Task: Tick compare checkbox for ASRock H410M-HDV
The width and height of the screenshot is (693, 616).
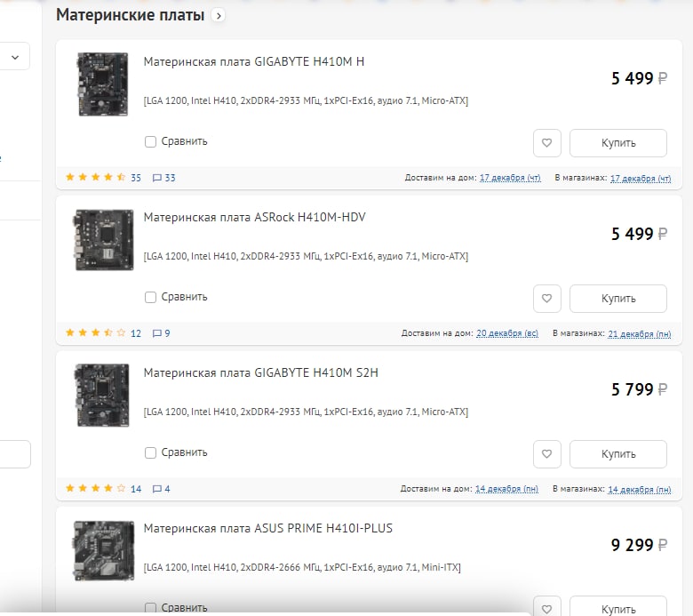Action: [x=150, y=297]
